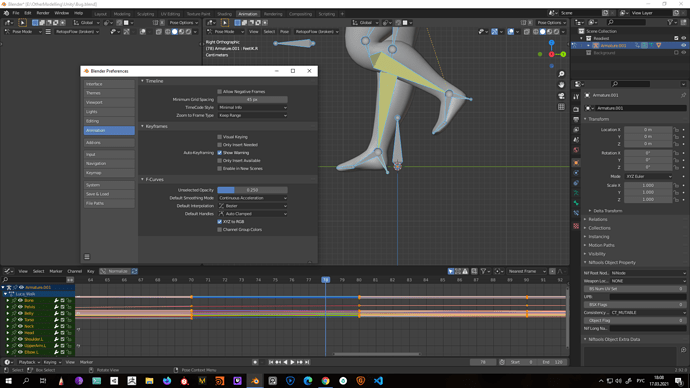This screenshot has height=388, width=690.
Task: Open the Preferences hamburger save menu
Action: click(87, 256)
